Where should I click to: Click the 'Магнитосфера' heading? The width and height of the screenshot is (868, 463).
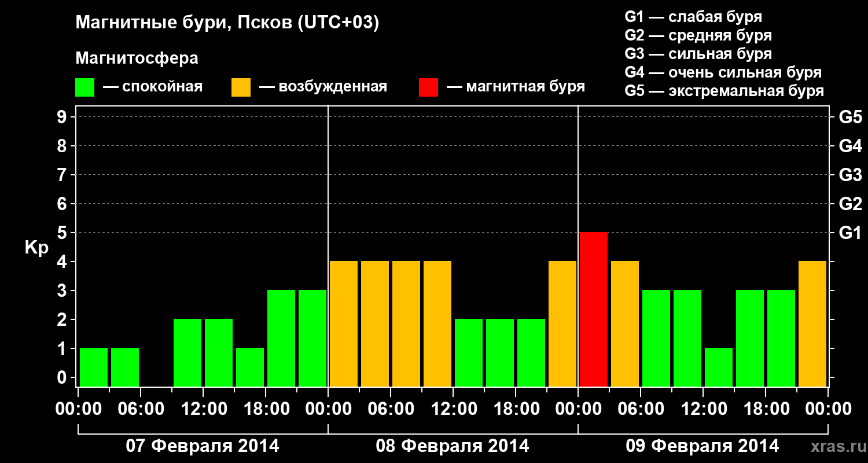[x=137, y=58]
